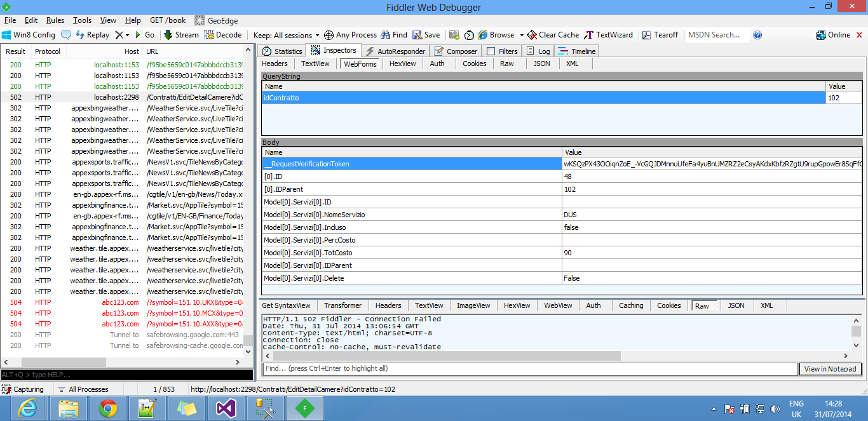The width and height of the screenshot is (868, 421).
Task: Select the request HexView tab
Action: point(402,63)
